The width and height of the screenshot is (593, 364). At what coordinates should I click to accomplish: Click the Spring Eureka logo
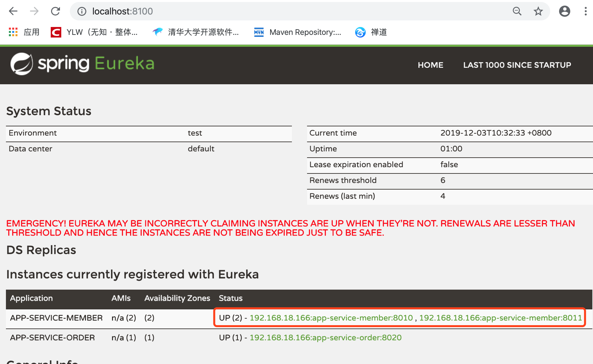click(82, 64)
